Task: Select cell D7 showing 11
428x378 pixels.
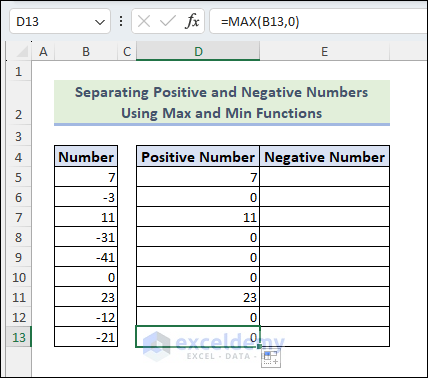Action: 198,217
